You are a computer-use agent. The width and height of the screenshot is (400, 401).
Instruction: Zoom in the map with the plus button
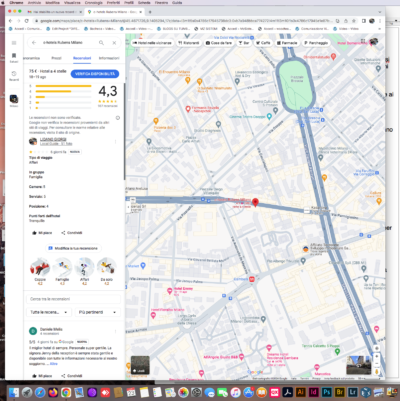click(x=377, y=356)
